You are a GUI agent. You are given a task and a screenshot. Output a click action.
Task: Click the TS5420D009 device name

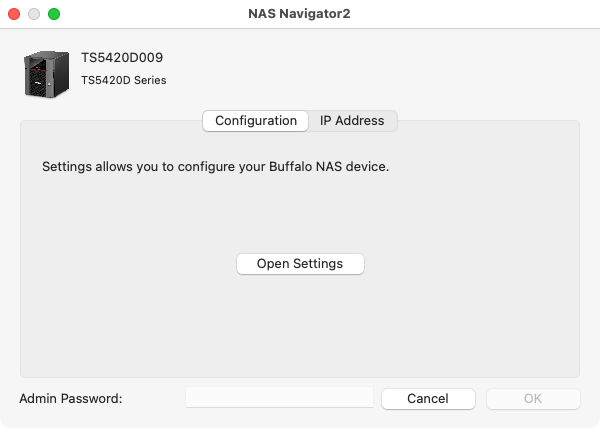pos(122,58)
